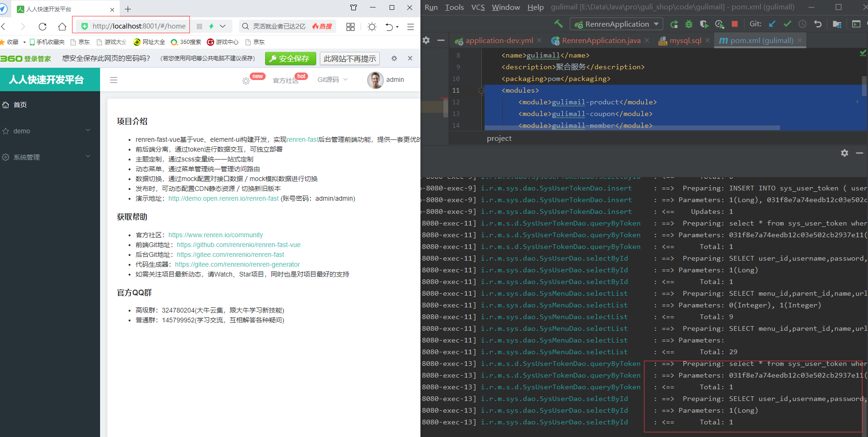The image size is (868, 437).
Task: Open the browser skin shirt icon
Action: (x=354, y=7)
